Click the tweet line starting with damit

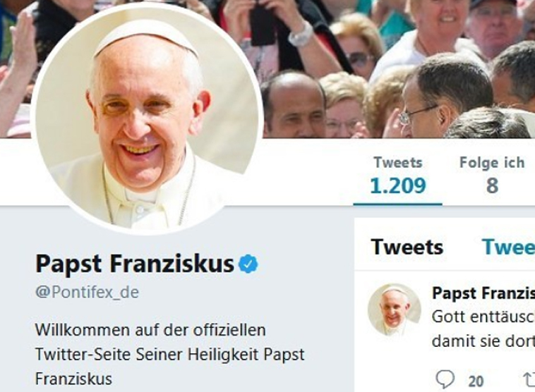point(483,341)
